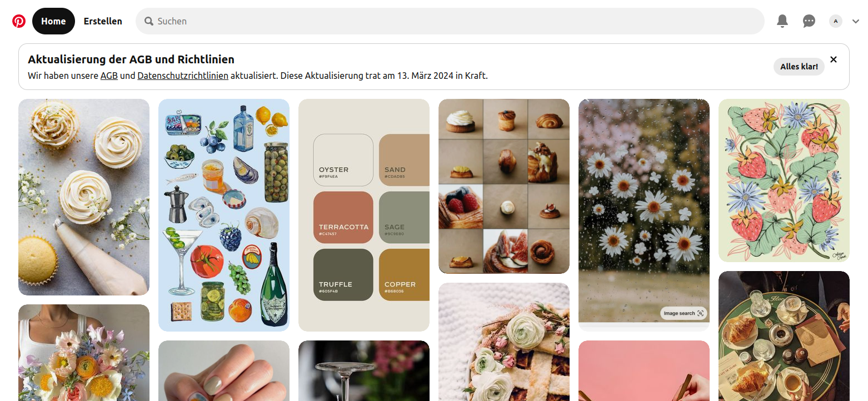Click the profile avatar labeled A
This screenshot has width=868, height=401.
(x=836, y=21)
